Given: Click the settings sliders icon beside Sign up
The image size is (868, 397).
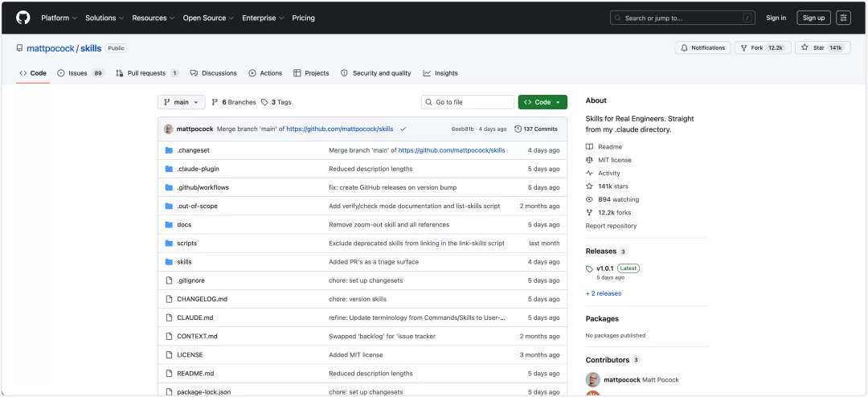Looking at the screenshot, I should point(843,18).
